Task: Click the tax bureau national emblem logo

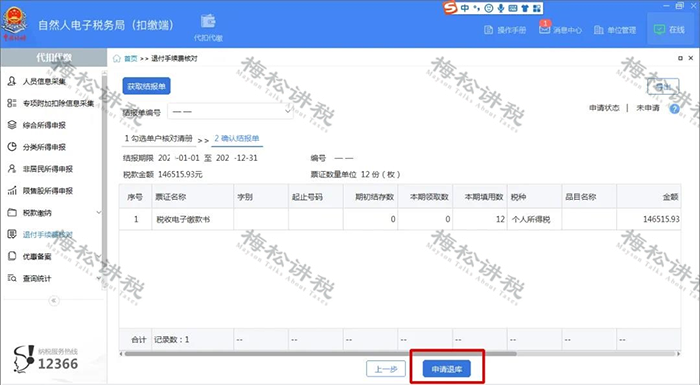Action: (15, 24)
